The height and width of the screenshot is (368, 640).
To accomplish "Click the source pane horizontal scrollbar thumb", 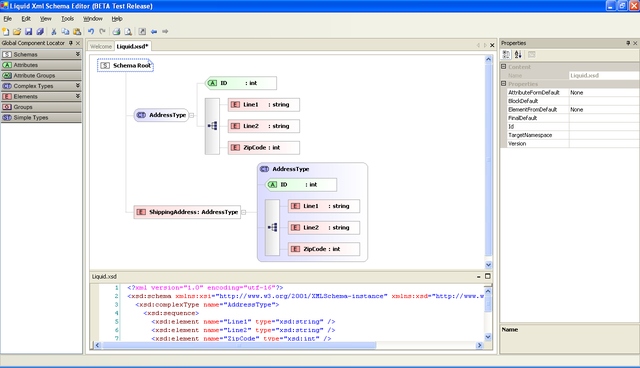I will (239, 345).
